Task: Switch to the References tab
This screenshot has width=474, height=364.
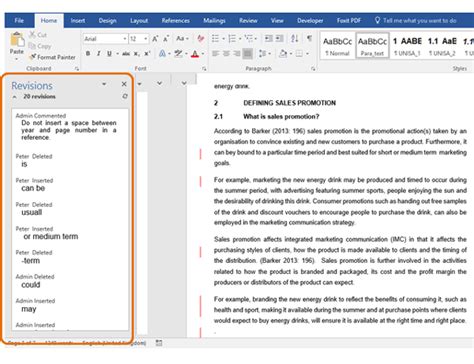Action: 176,21
